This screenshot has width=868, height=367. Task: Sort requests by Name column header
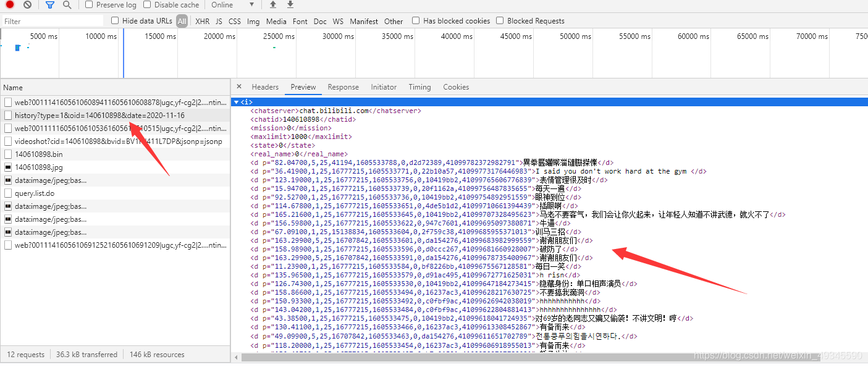(x=115, y=88)
